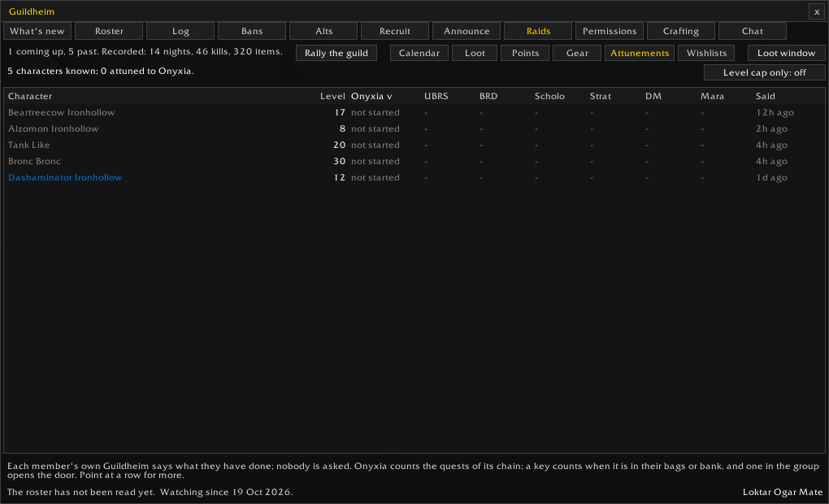View the Wishlists sub-tab
This screenshot has height=504, width=829.
point(706,53)
